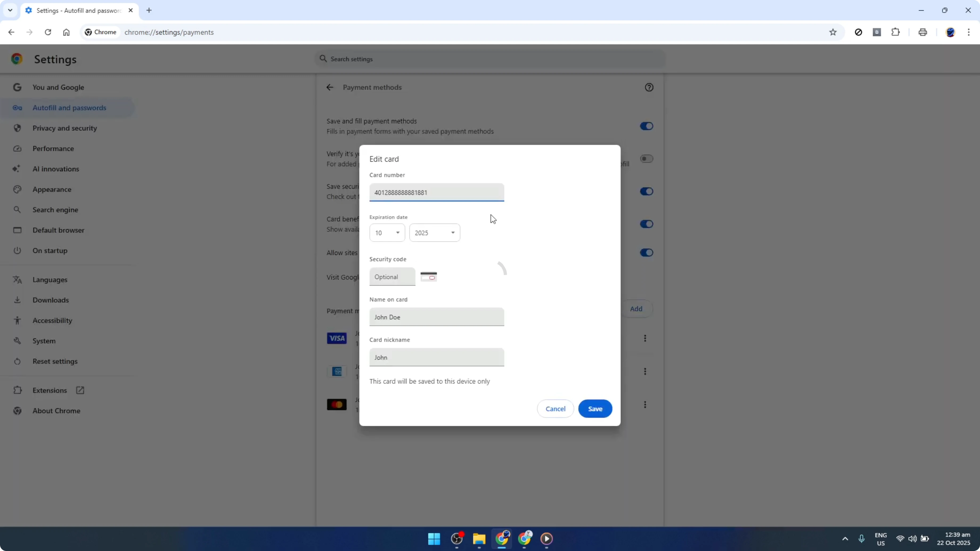980x551 pixels.
Task: Open the expiration month dropdown
Action: point(387,232)
